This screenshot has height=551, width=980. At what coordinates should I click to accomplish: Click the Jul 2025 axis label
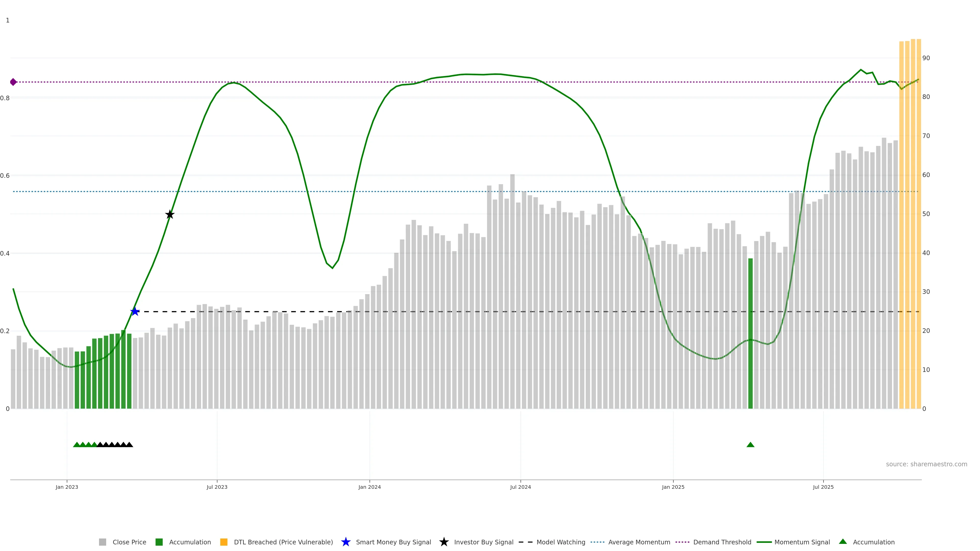pyautogui.click(x=823, y=487)
